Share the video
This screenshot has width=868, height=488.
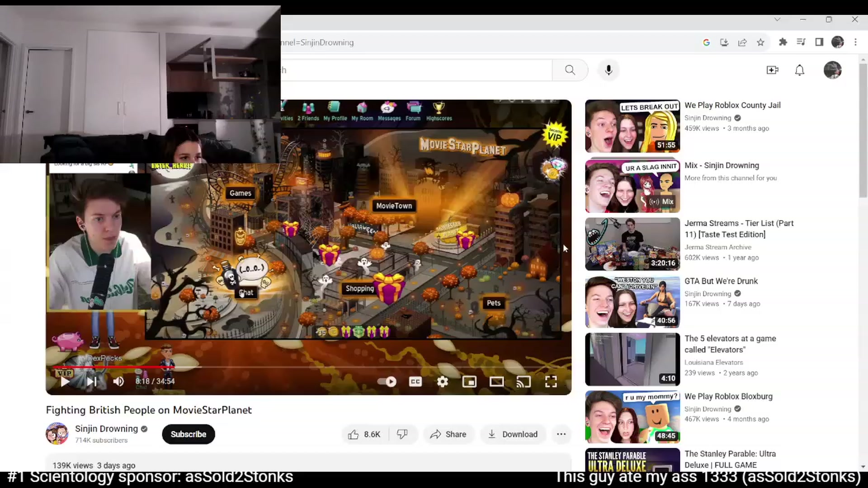pyautogui.click(x=448, y=434)
